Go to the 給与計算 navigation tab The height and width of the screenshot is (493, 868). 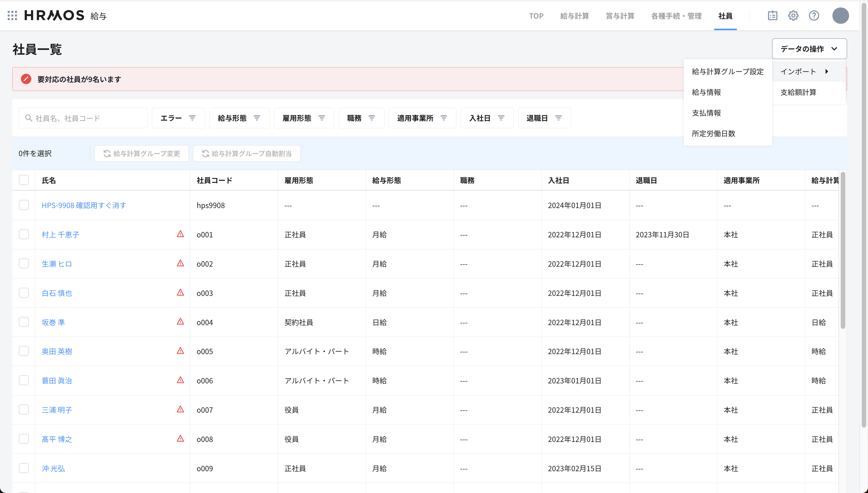(x=574, y=16)
